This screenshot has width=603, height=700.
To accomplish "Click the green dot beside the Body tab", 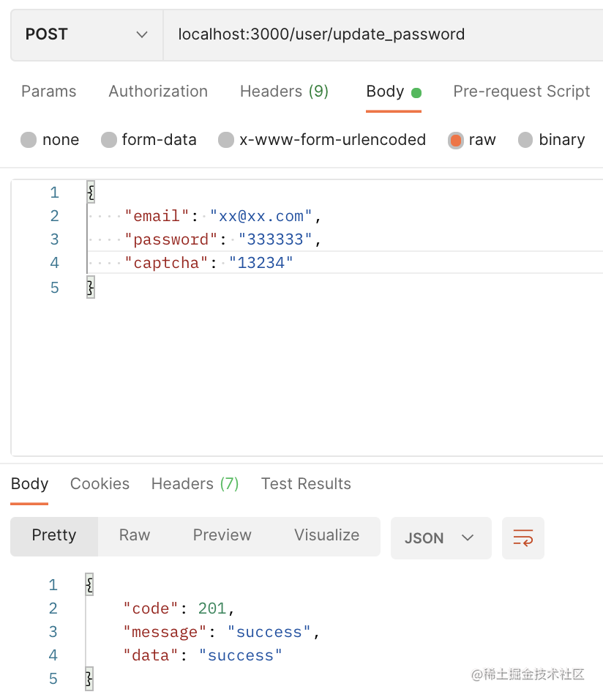I will [416, 93].
